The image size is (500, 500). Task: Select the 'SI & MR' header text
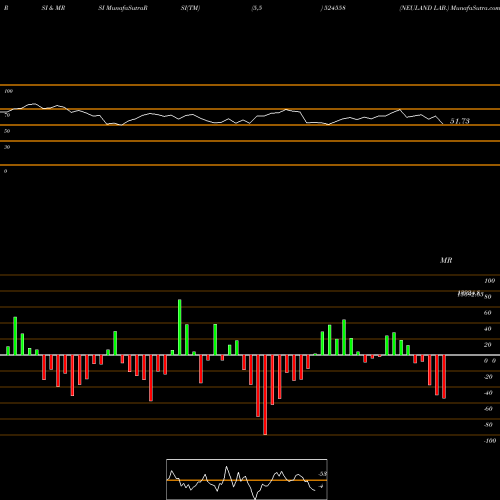(x=53, y=8)
